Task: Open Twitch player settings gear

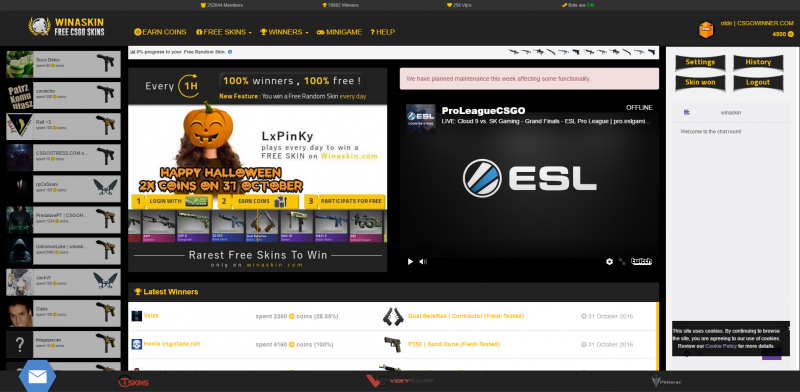Action: (609, 261)
